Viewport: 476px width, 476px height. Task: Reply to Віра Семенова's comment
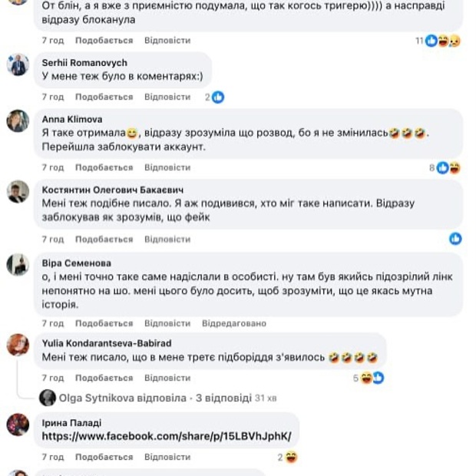click(167, 323)
